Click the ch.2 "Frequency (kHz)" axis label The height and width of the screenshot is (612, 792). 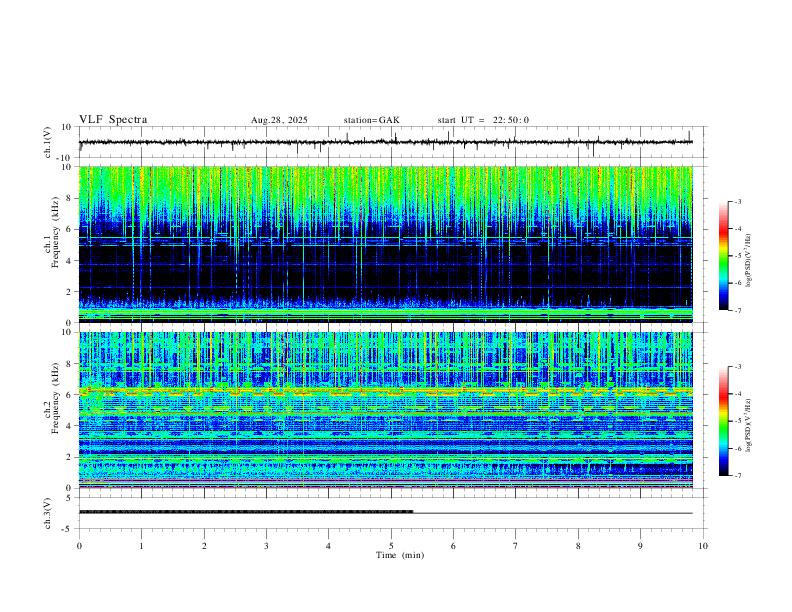pyautogui.click(x=56, y=398)
